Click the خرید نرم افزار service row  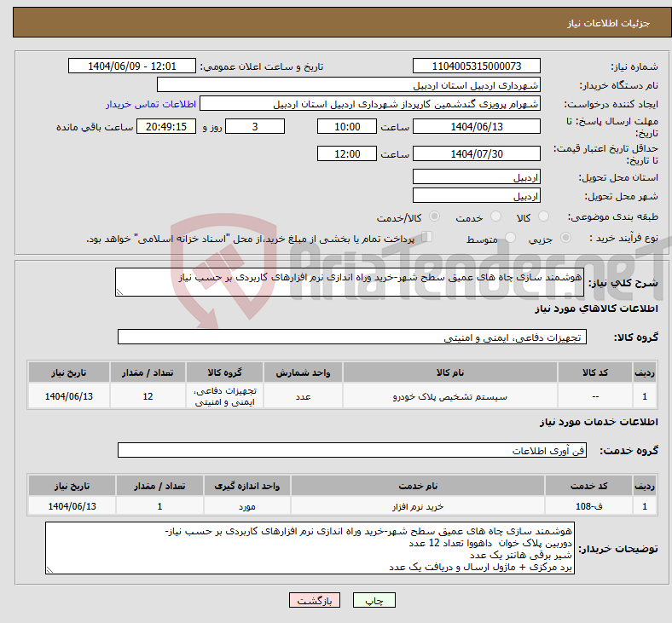pos(342,506)
